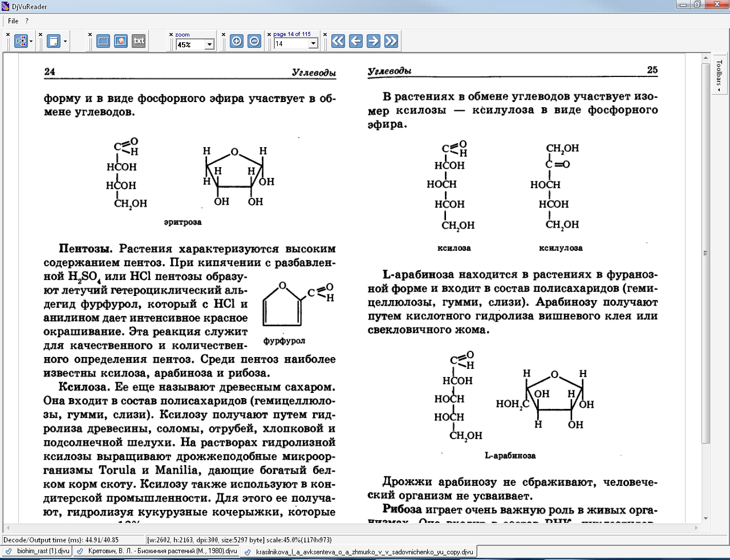Go to the previous page arrow
Screen dimensions: 730x560
[x=356, y=40]
